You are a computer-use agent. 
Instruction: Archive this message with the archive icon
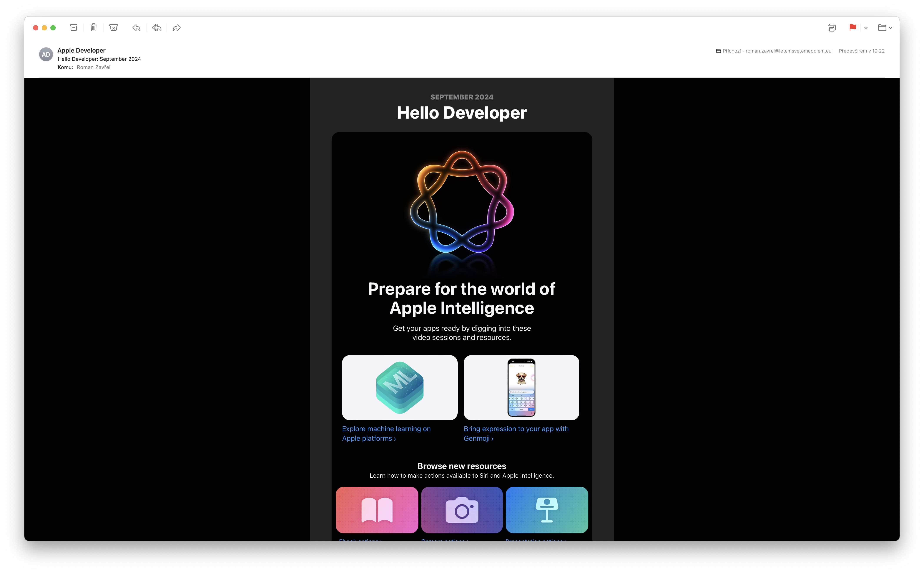(x=73, y=28)
